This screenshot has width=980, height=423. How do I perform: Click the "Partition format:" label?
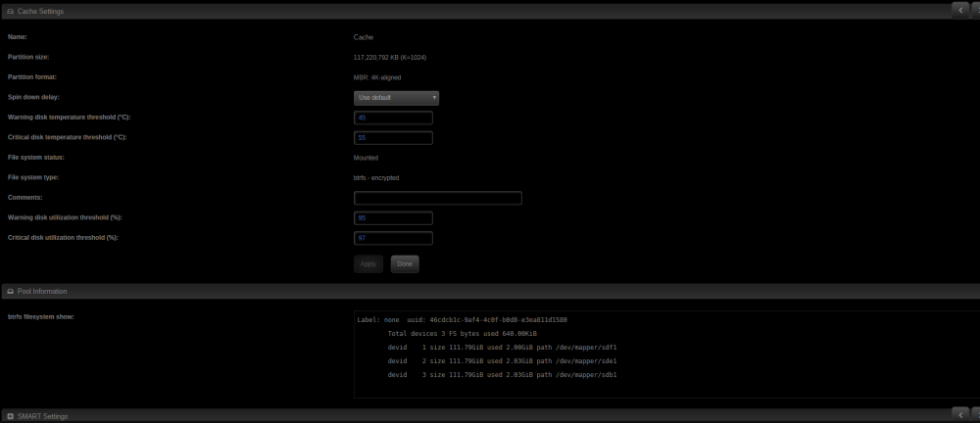pyautogui.click(x=32, y=77)
